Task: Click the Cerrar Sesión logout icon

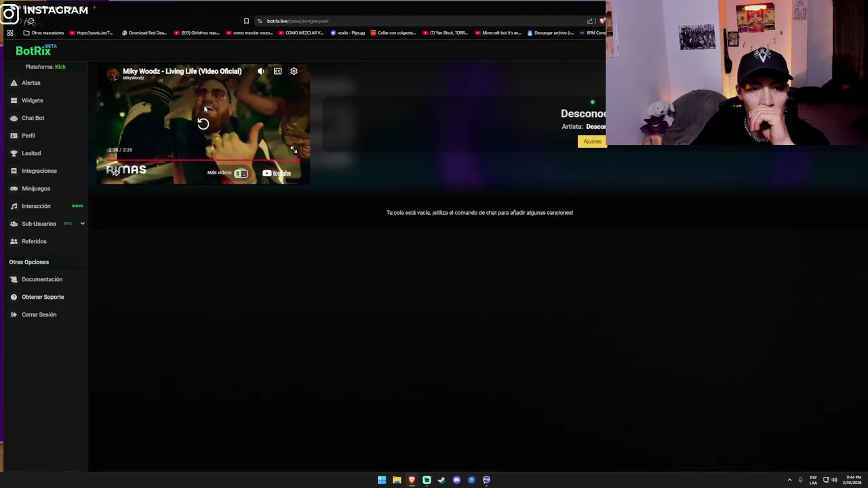Action: click(x=14, y=314)
